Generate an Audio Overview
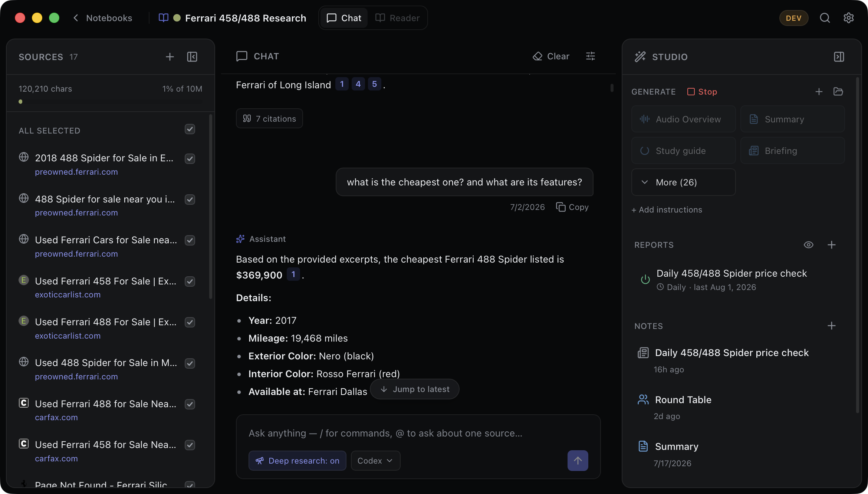 pos(683,119)
